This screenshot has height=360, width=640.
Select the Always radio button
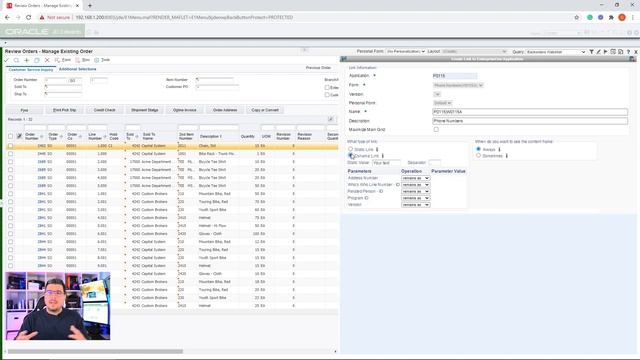[x=478, y=149]
